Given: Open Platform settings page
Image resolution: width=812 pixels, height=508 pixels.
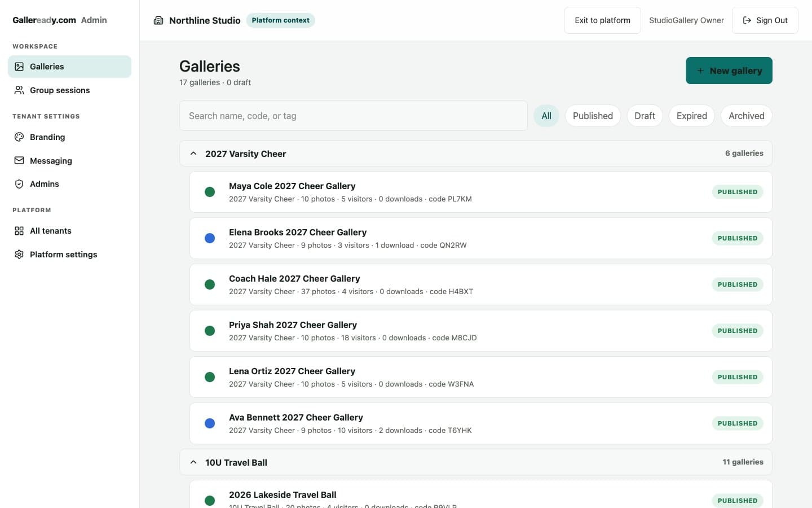Looking at the screenshot, I should [69, 255].
